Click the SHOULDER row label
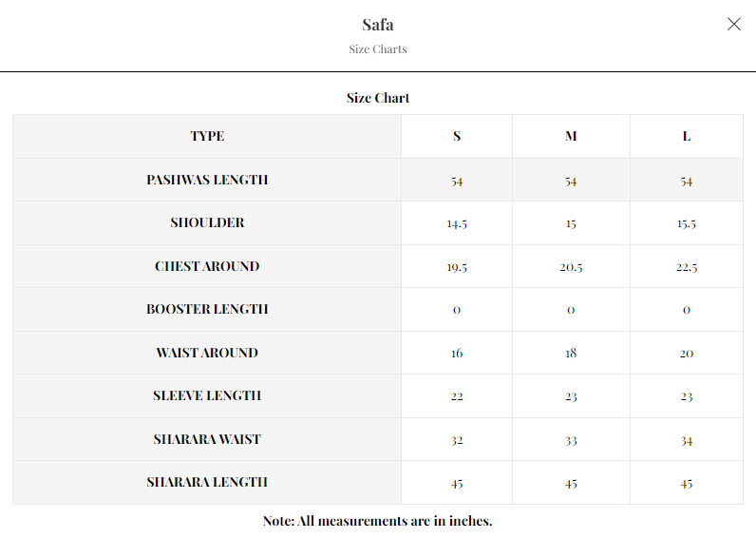The height and width of the screenshot is (557, 756). pyautogui.click(x=207, y=222)
